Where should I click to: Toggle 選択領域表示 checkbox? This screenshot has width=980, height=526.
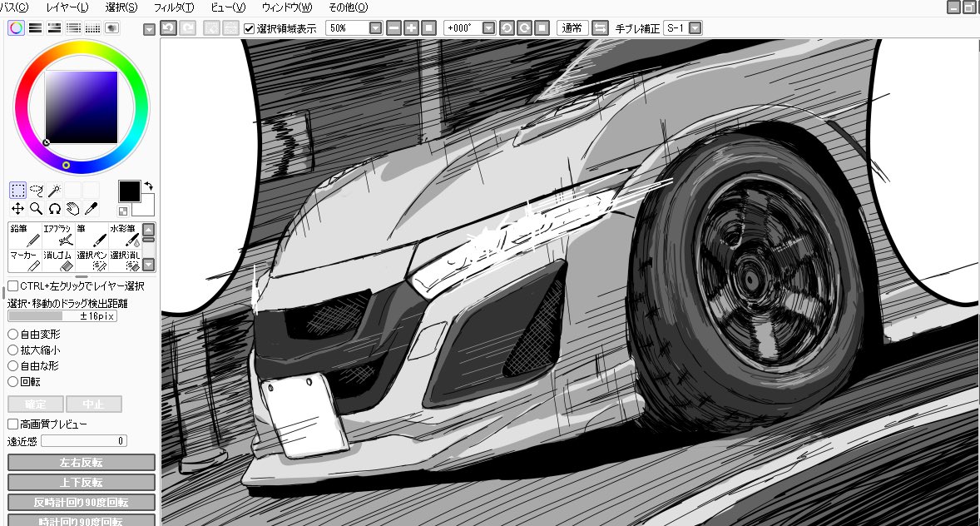click(250, 28)
